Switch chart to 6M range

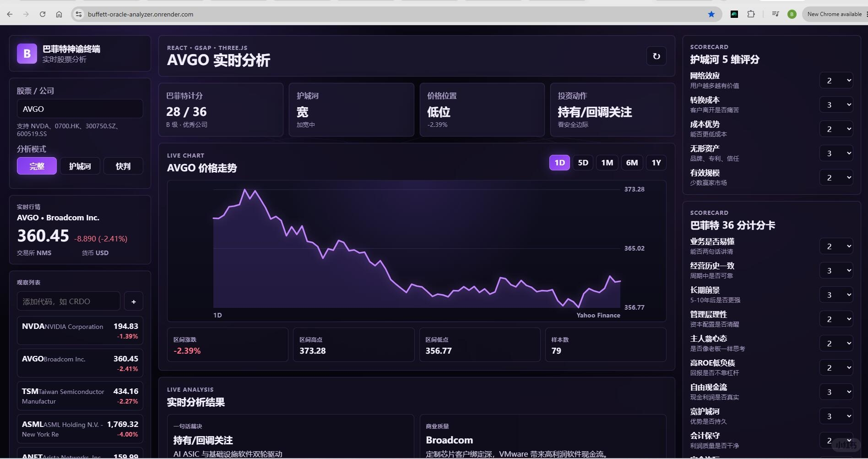click(632, 163)
